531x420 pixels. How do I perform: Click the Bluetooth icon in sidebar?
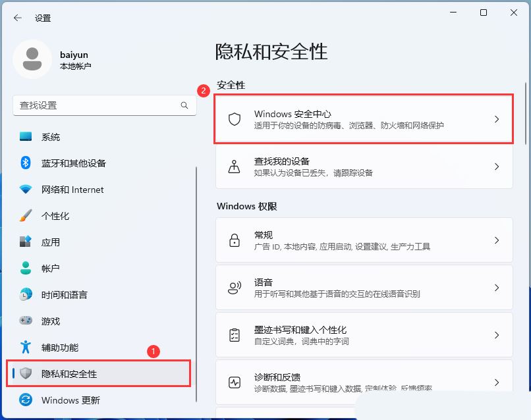click(26, 163)
